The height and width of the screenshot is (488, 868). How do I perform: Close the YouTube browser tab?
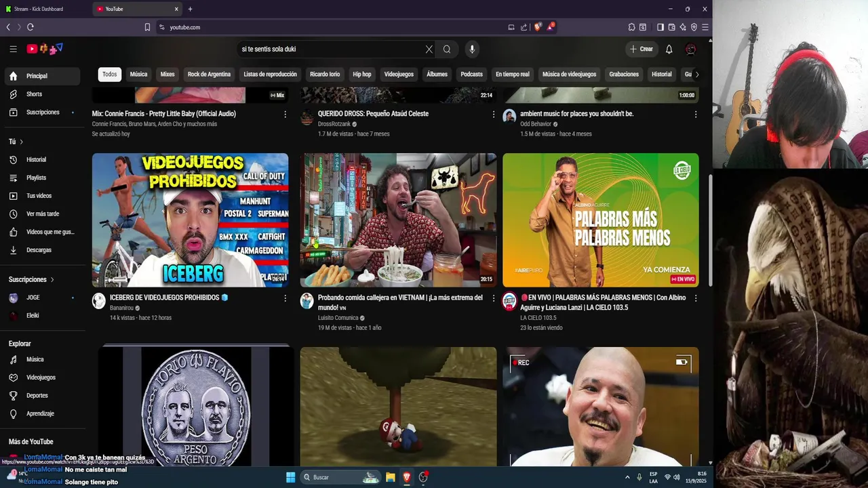pyautogui.click(x=176, y=9)
